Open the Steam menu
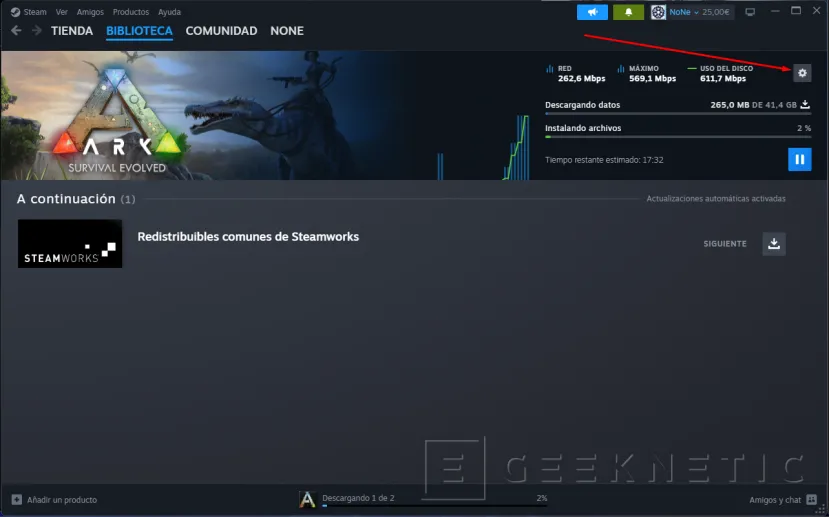The image size is (829, 517). [35, 12]
